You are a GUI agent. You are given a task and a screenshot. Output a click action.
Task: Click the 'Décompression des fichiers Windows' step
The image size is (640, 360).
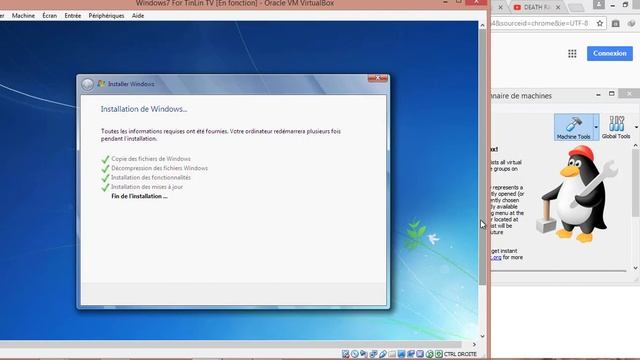pos(160,168)
